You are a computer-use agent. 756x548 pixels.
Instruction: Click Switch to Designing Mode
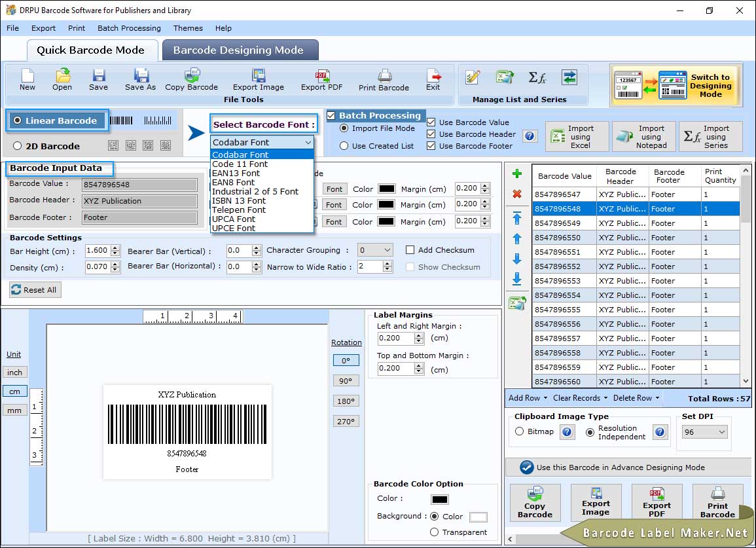click(x=676, y=85)
